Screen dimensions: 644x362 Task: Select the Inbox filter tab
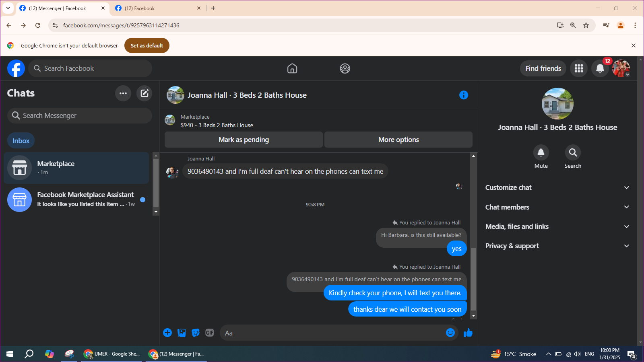pyautogui.click(x=21, y=141)
